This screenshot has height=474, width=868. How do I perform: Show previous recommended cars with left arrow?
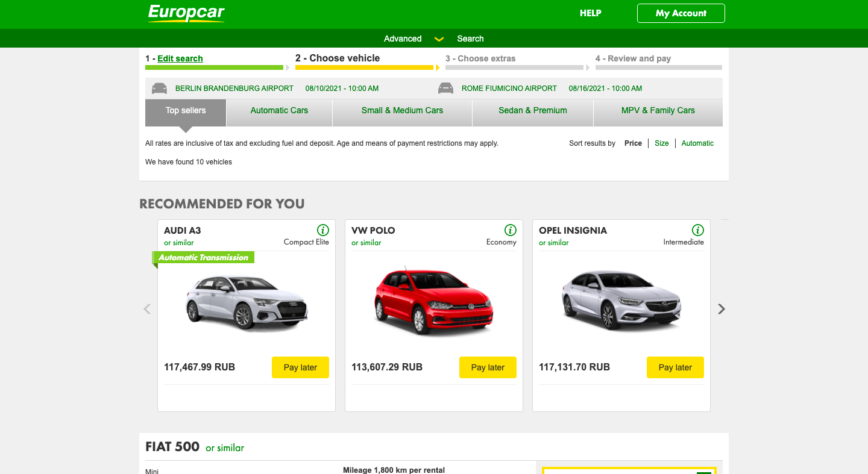click(x=147, y=309)
